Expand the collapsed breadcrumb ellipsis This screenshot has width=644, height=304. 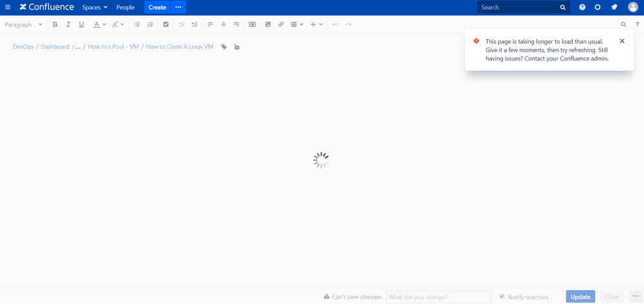[x=77, y=47]
